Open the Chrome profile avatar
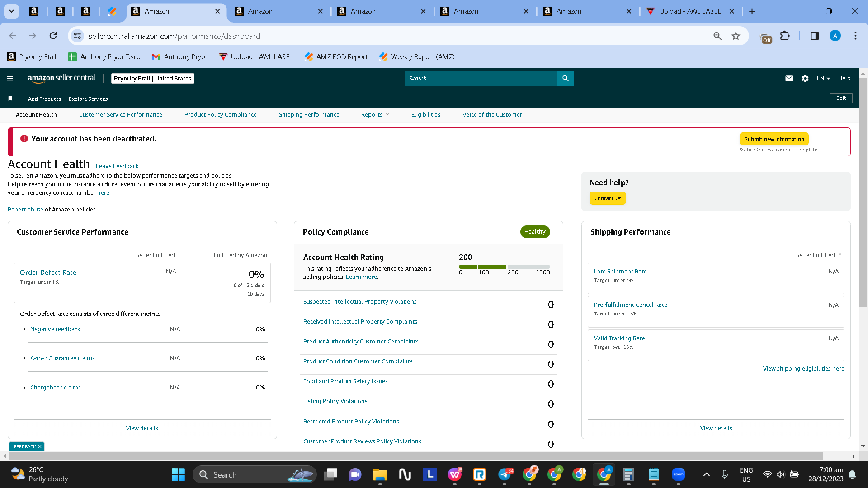The height and width of the screenshot is (488, 868). [x=835, y=36]
